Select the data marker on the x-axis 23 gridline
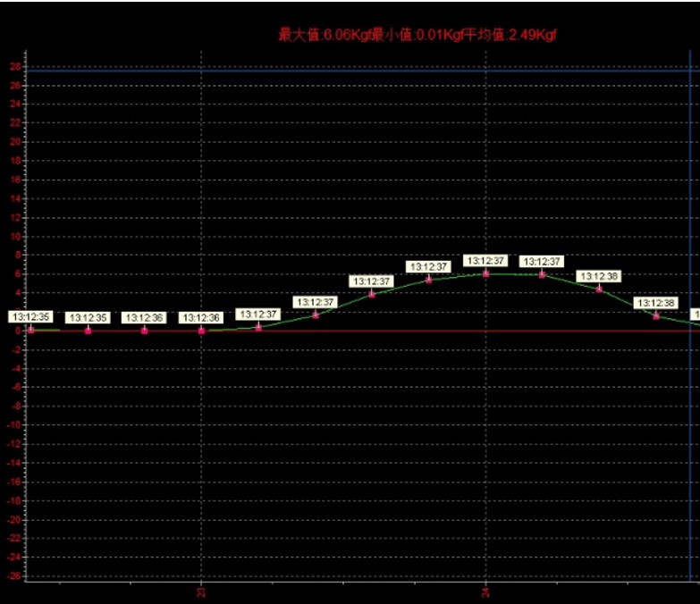 pos(202,331)
